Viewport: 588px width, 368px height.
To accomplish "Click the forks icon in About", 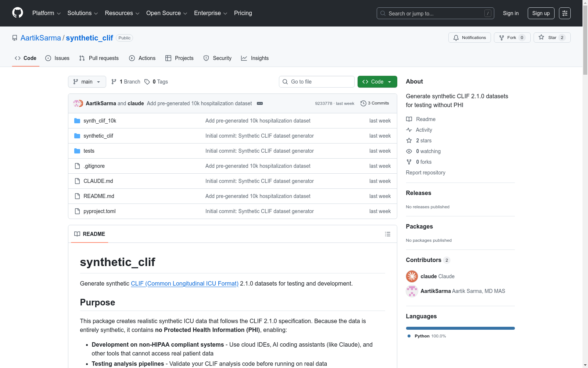I will (x=409, y=162).
